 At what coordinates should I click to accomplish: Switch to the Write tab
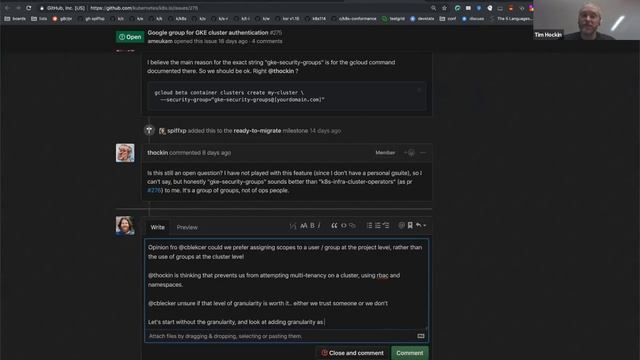(158, 227)
